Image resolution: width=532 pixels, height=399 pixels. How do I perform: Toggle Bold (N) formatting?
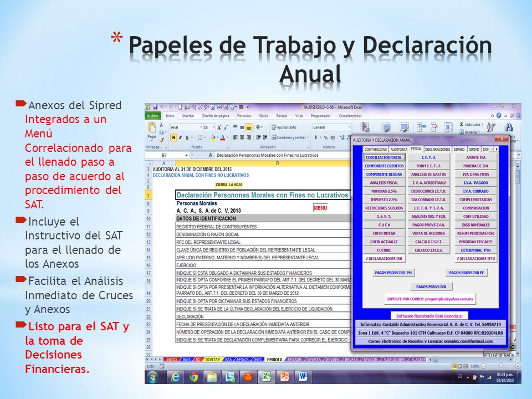pos(173,137)
